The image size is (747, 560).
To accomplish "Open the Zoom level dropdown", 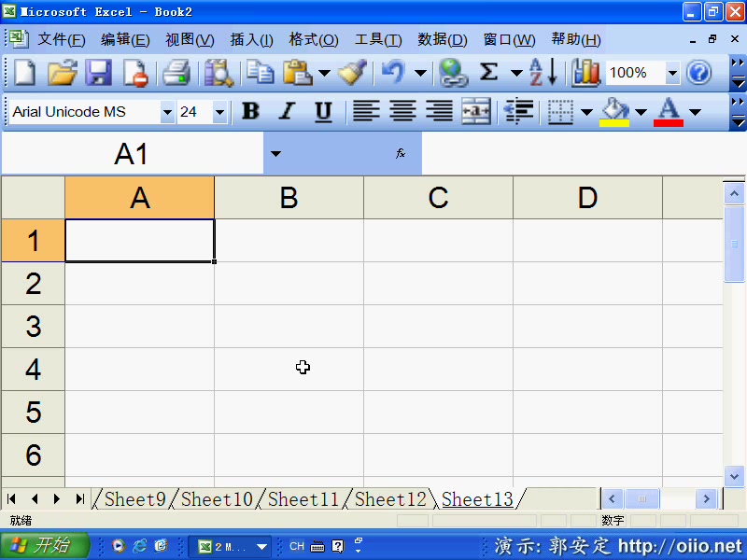I will [672, 73].
